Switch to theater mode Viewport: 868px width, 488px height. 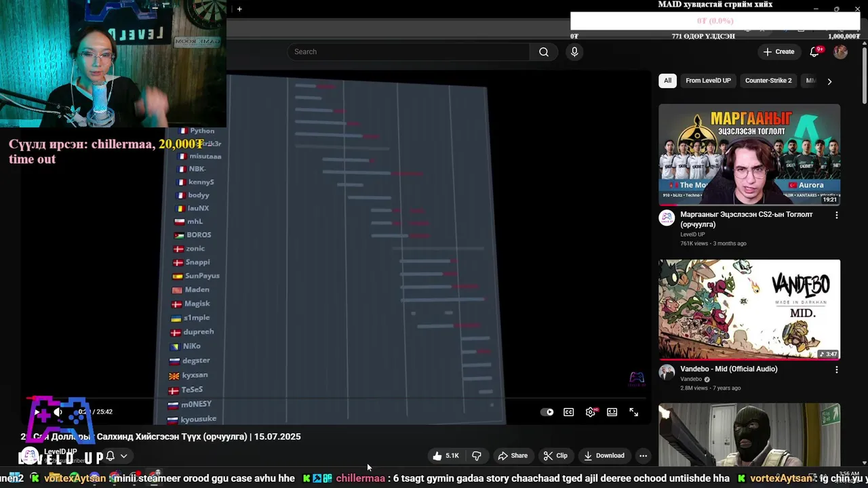(x=612, y=412)
